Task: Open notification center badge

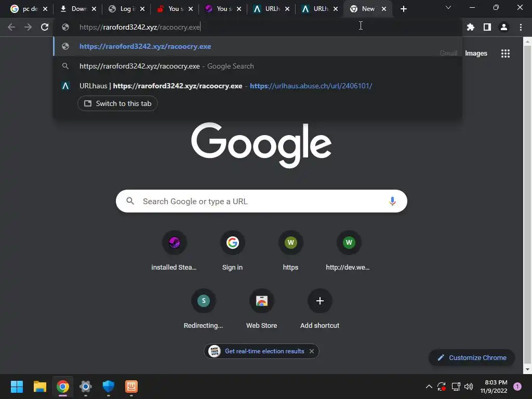Action: 517,387
